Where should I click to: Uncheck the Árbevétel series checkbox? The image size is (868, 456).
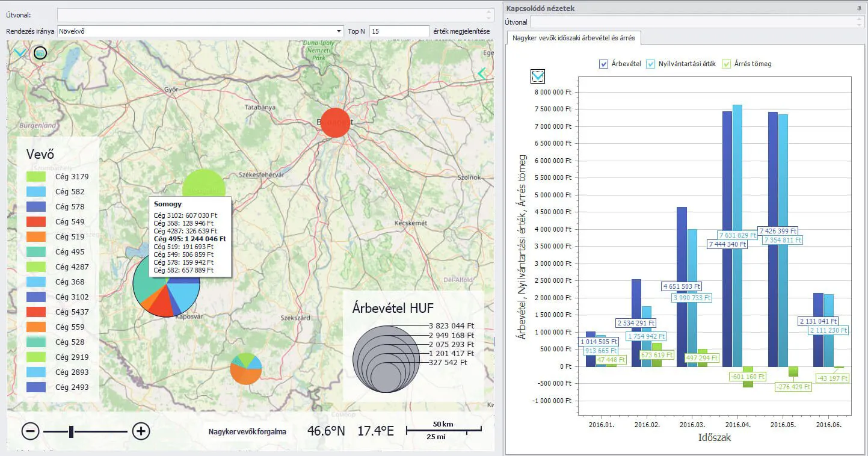pos(604,64)
